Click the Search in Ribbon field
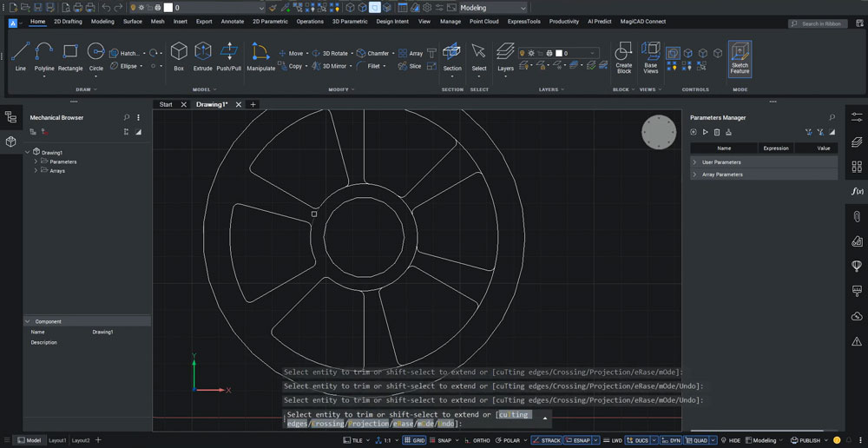Viewport: 868px width, 448px height. [x=820, y=23]
